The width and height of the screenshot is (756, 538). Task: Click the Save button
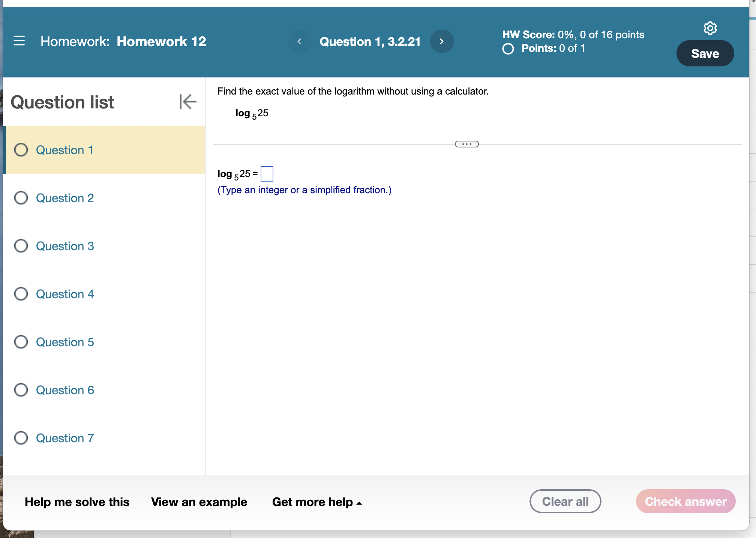tap(705, 53)
